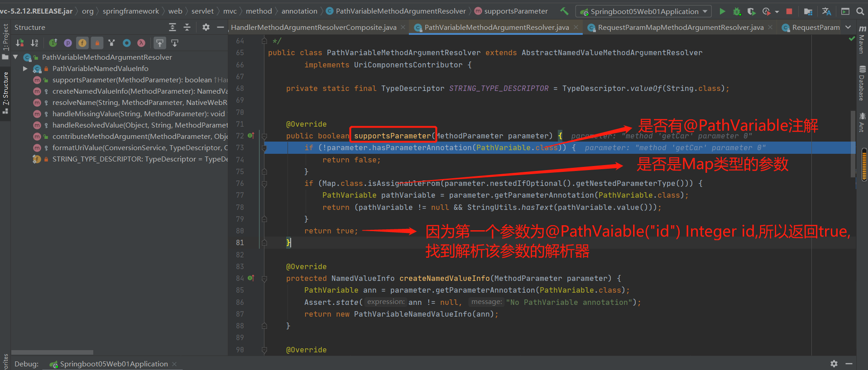Hide the Structure panel
This screenshot has height=370, width=868.
click(221, 28)
